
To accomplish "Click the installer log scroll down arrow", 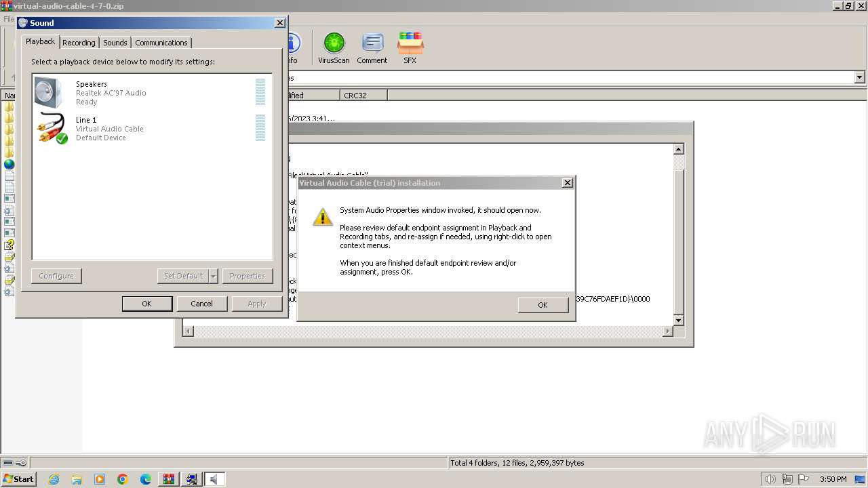I will pyautogui.click(x=678, y=320).
